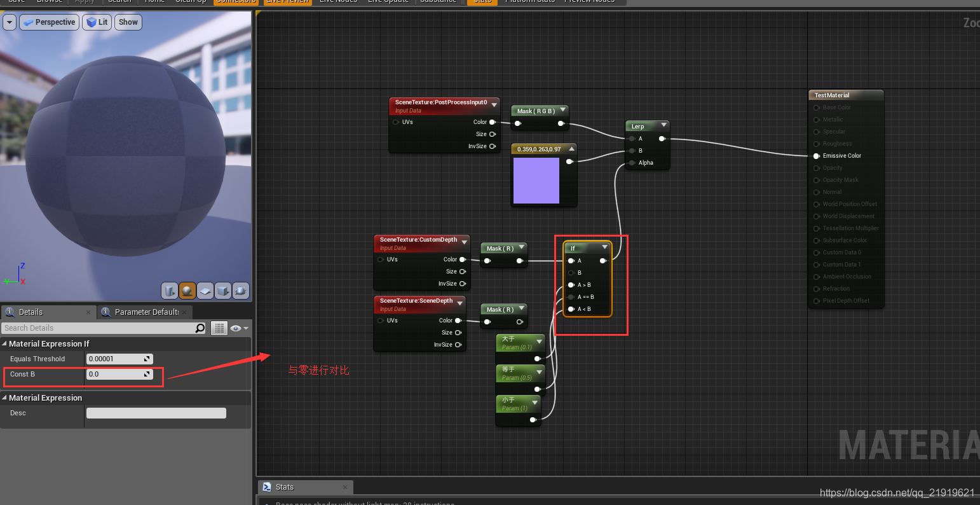
Task: Click the Equals Threshold value field
Action: pos(119,359)
